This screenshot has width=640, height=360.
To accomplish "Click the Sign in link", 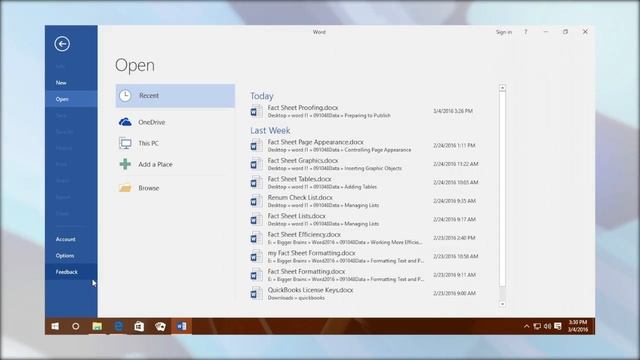I will (x=504, y=32).
